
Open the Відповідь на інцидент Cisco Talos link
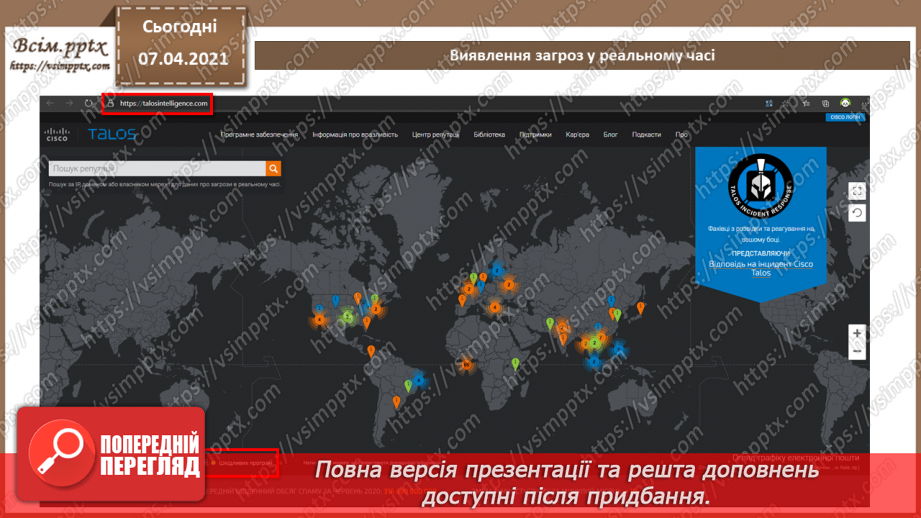[761, 268]
